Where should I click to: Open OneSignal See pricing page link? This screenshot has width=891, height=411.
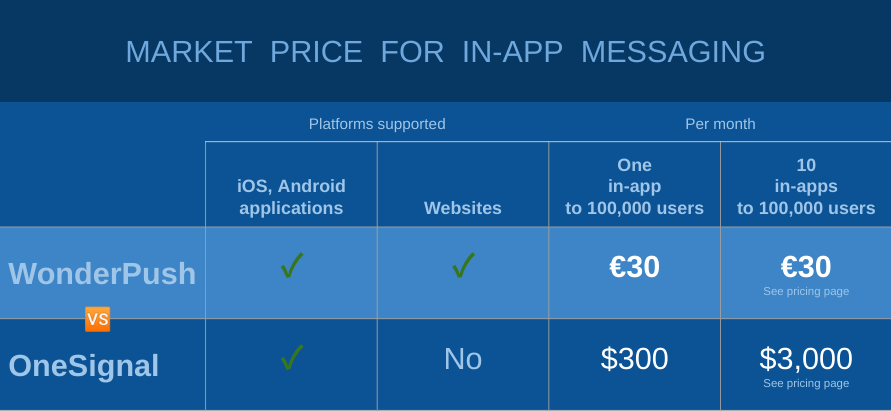click(x=806, y=383)
